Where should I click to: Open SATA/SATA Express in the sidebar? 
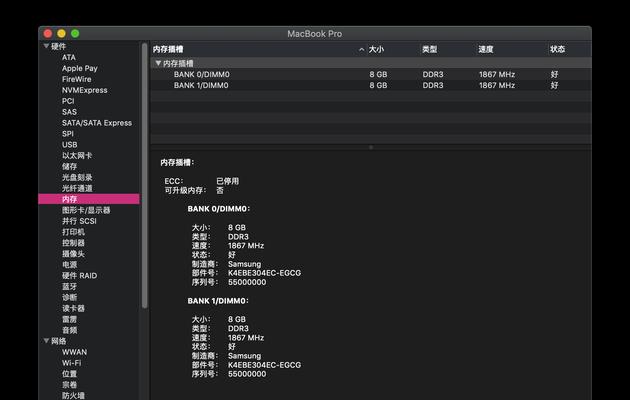pyautogui.click(x=97, y=123)
